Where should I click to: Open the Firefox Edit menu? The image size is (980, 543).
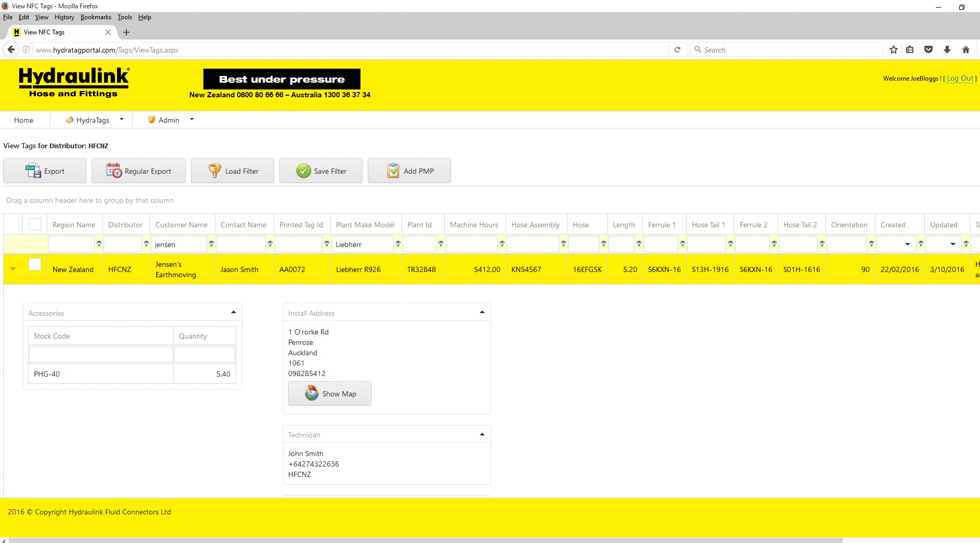click(x=24, y=17)
